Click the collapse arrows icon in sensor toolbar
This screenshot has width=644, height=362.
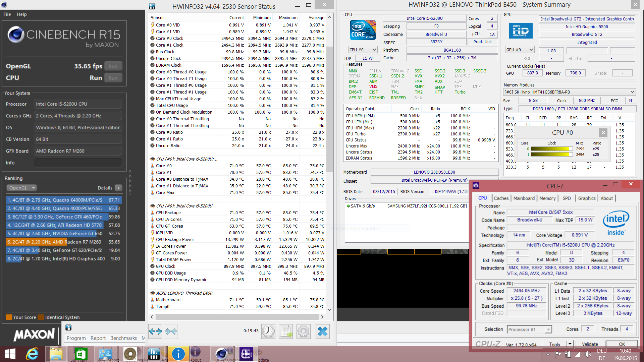(x=171, y=332)
